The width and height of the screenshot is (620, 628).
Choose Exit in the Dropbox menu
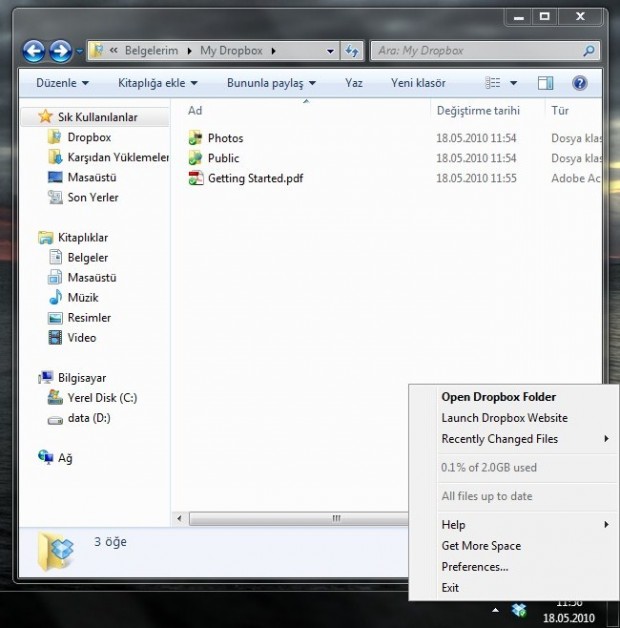pyautogui.click(x=450, y=588)
